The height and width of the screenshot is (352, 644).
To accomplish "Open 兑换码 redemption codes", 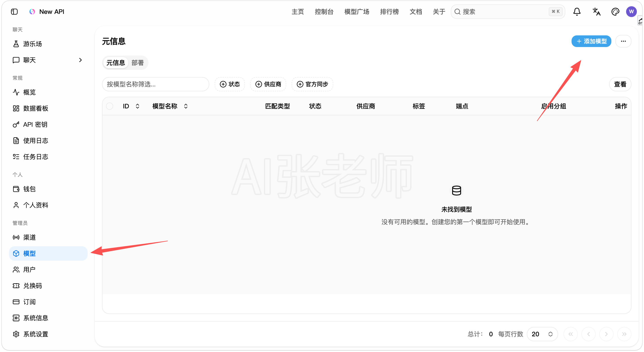I will tap(48, 286).
